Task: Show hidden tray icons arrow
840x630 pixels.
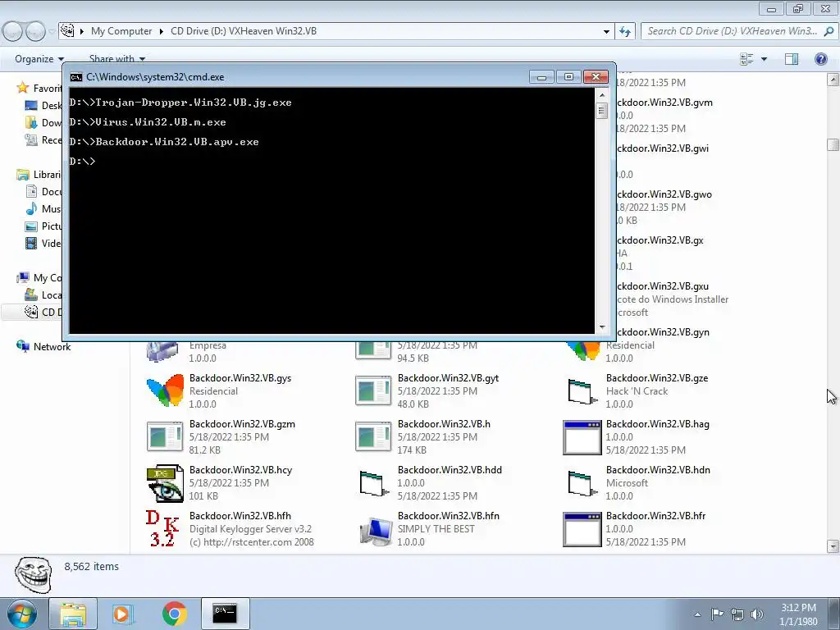Action: click(x=697, y=614)
